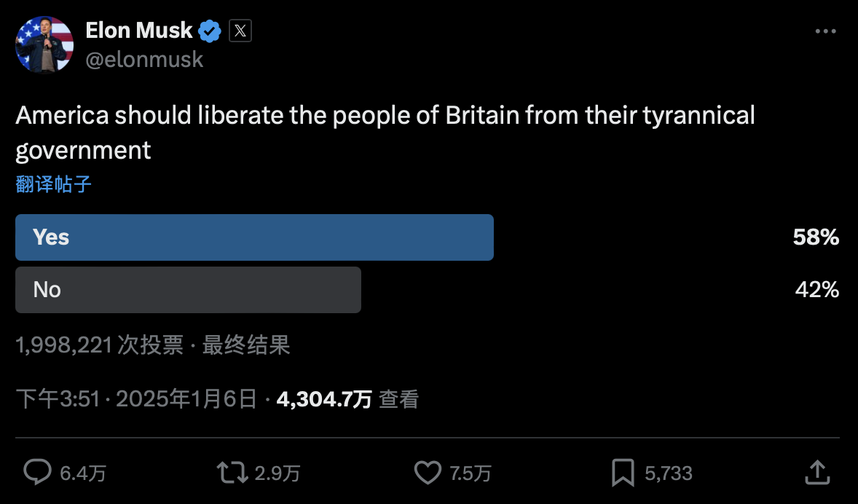858x504 pixels.
Task: Select the Yes poll result bar
Action: (x=254, y=237)
